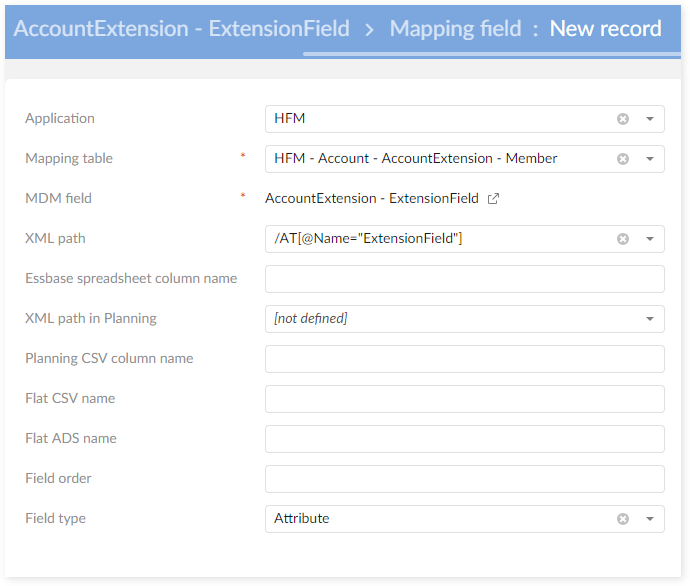Clear the Mapping table selection
690x586 pixels.
click(x=623, y=159)
